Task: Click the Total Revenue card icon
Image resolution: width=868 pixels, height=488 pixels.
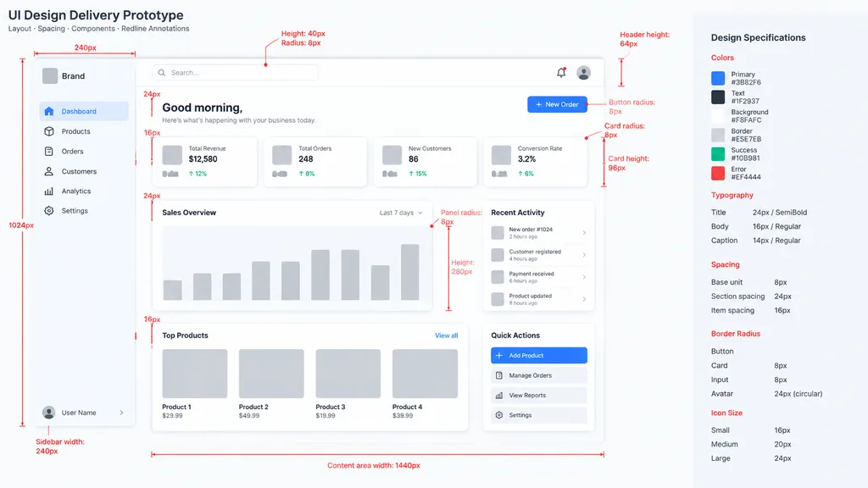Action: tap(172, 155)
